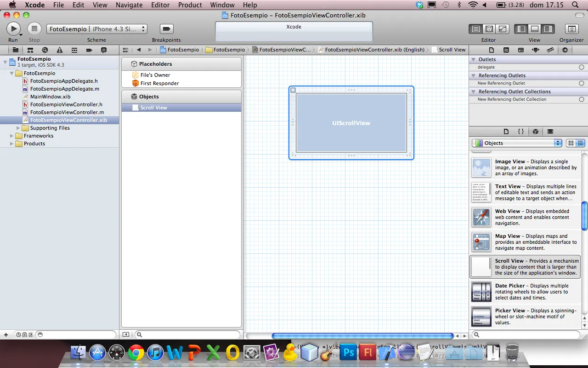588x368 pixels.
Task: Click the canvas horizontal scrollbar
Action: (x=362, y=336)
